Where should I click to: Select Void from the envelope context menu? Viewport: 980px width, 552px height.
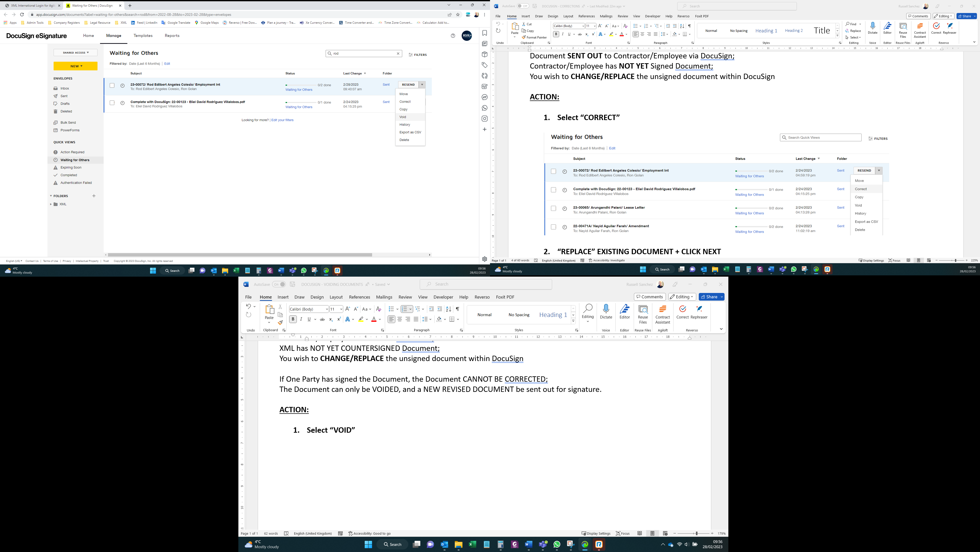click(x=402, y=117)
